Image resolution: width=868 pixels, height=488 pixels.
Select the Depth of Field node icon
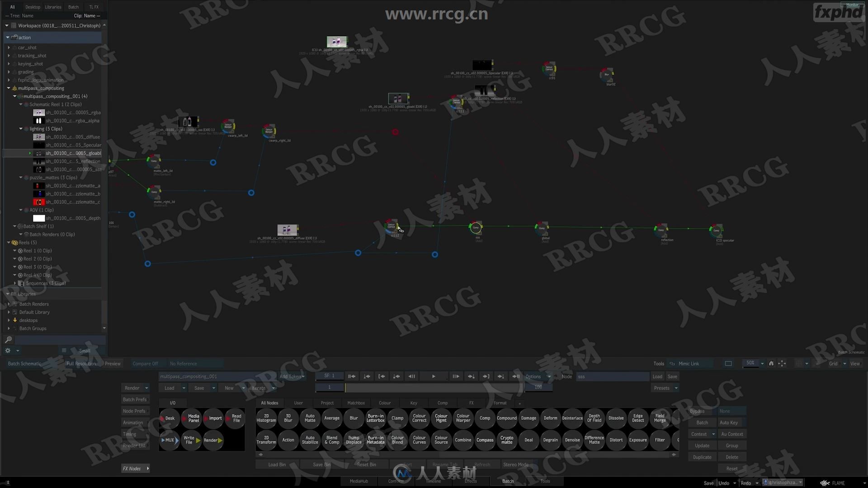(594, 418)
